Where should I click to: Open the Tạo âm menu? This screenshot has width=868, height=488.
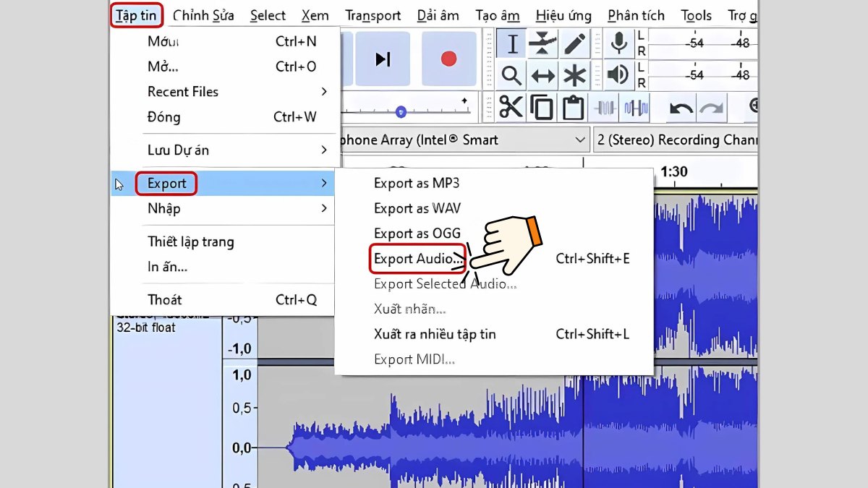[x=498, y=15]
